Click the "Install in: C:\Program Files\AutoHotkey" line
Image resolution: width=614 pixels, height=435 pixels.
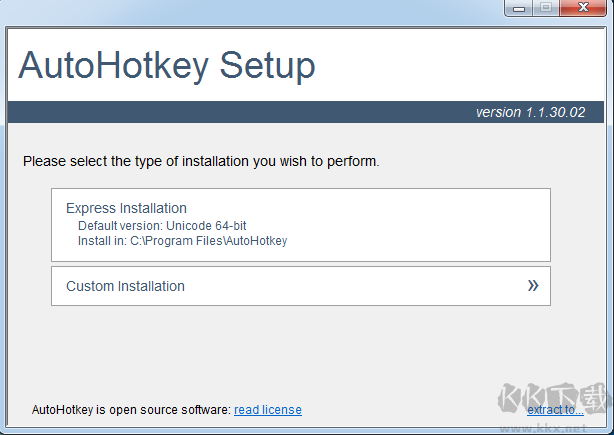[x=182, y=241]
